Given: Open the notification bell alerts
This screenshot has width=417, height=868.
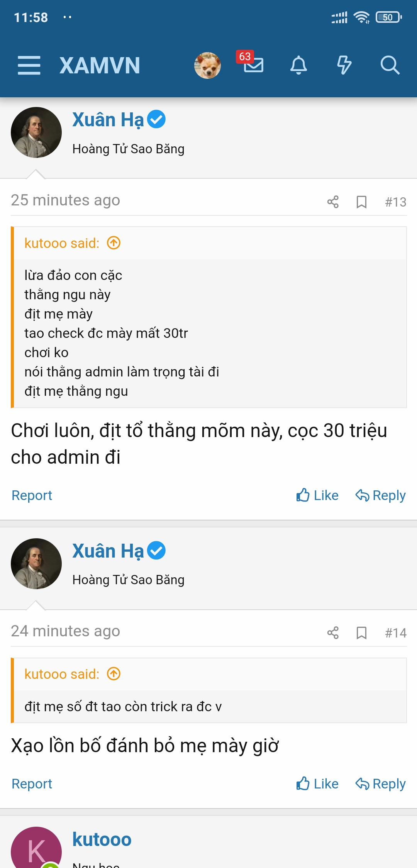Looking at the screenshot, I should tap(298, 65).
